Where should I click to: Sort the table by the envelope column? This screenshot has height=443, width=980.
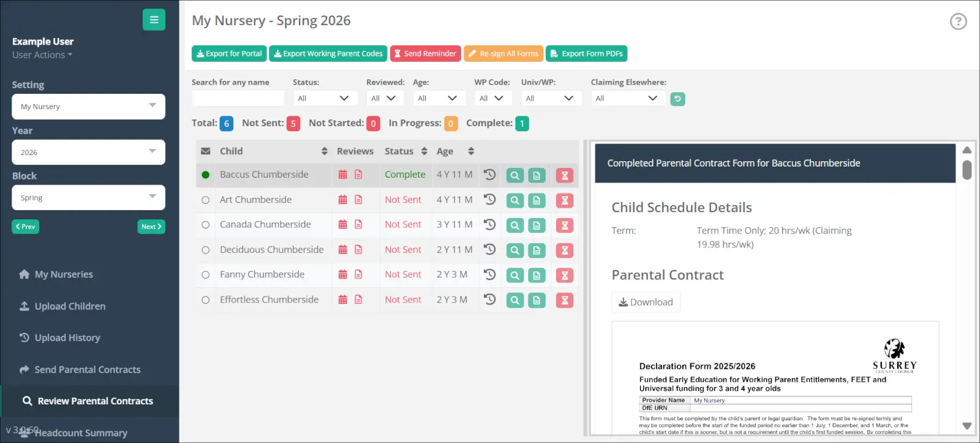tap(206, 151)
